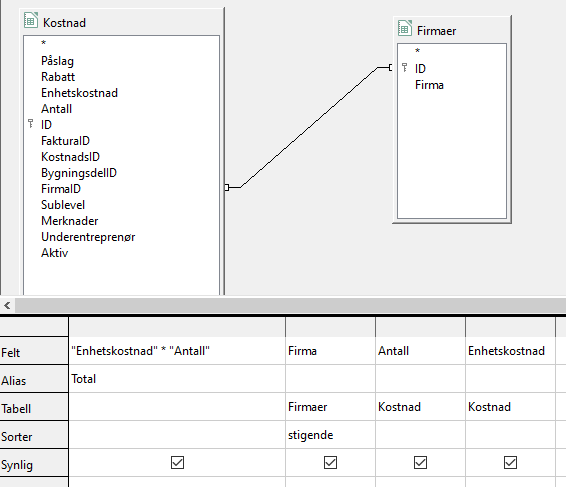Screen dimensions: 566x487
Task: Select the join line connector at the Firmaer ID
Action: coord(391,68)
